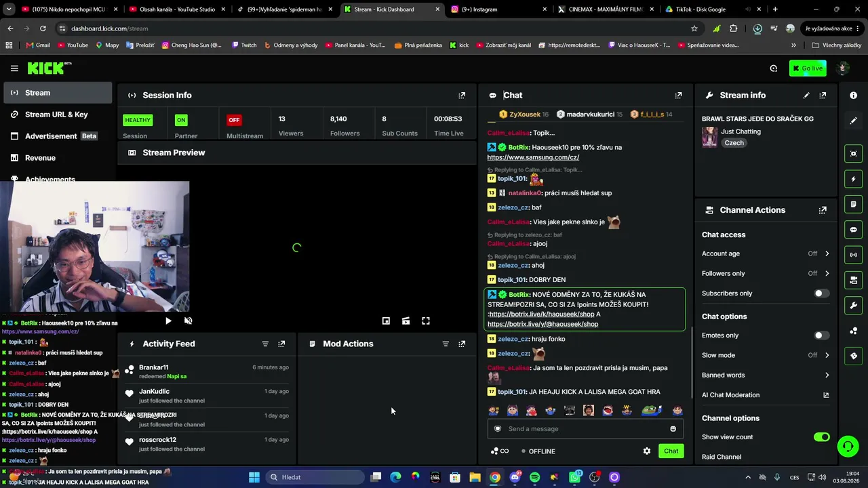
Task: Open chat settings gear icon
Action: point(647,451)
